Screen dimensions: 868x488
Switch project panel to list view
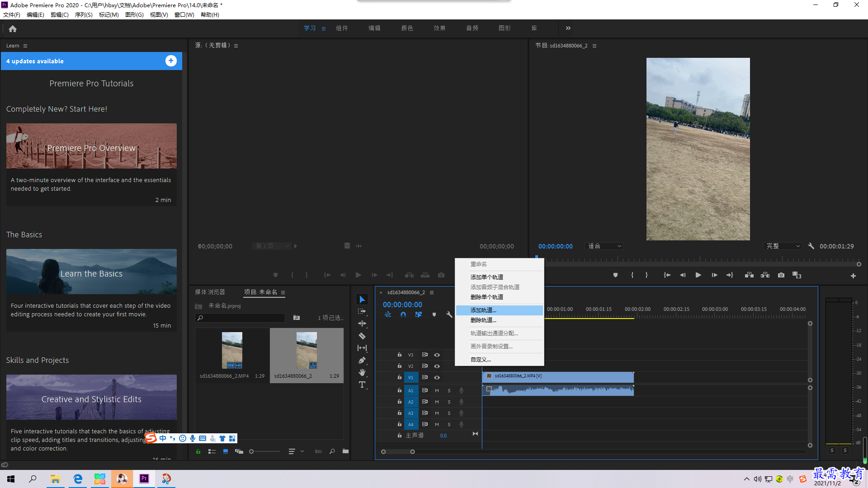click(x=212, y=451)
